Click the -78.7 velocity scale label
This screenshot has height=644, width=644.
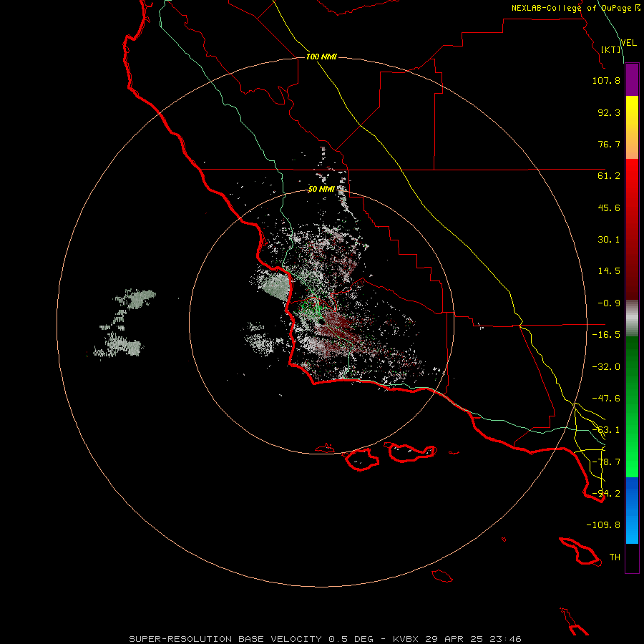[x=606, y=462]
